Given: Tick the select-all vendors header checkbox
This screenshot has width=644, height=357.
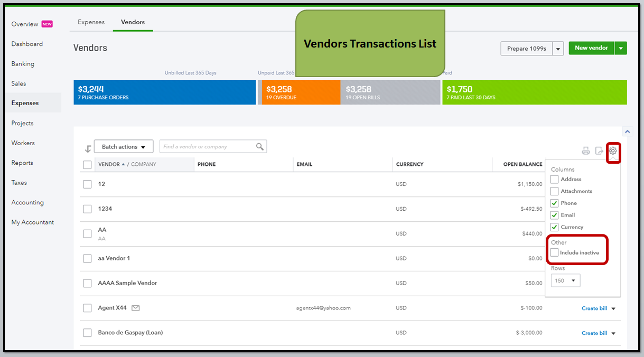Looking at the screenshot, I should click(87, 165).
